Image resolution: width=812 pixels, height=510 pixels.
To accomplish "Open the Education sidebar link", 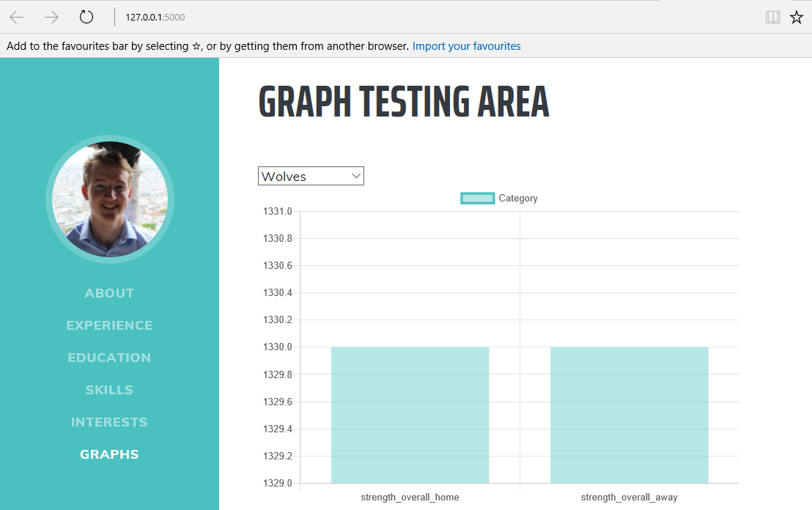I will (x=109, y=358).
